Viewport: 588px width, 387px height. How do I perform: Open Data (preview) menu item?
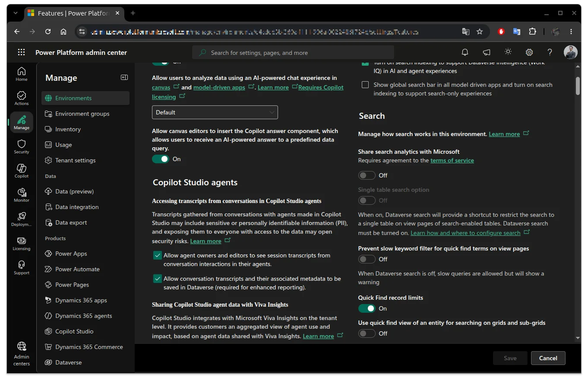(x=85, y=191)
